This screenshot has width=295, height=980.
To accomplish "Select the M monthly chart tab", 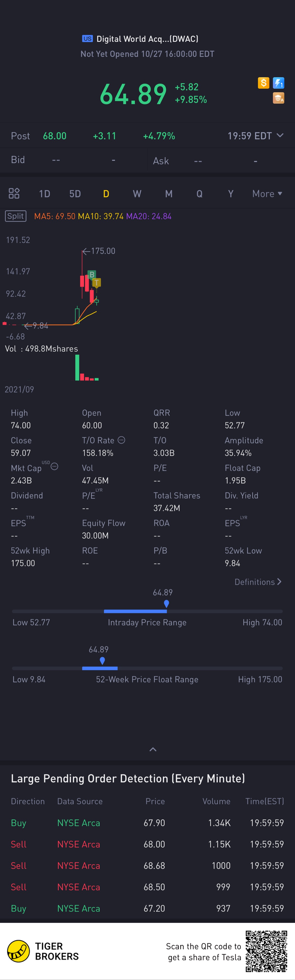I will (x=169, y=194).
